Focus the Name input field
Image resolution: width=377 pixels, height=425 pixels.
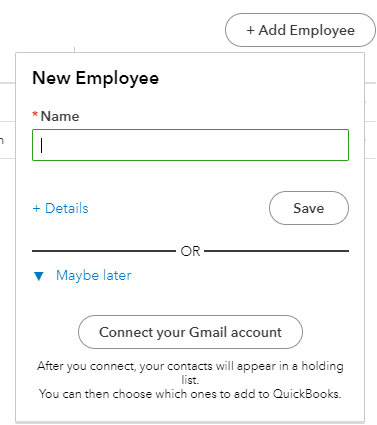point(190,145)
